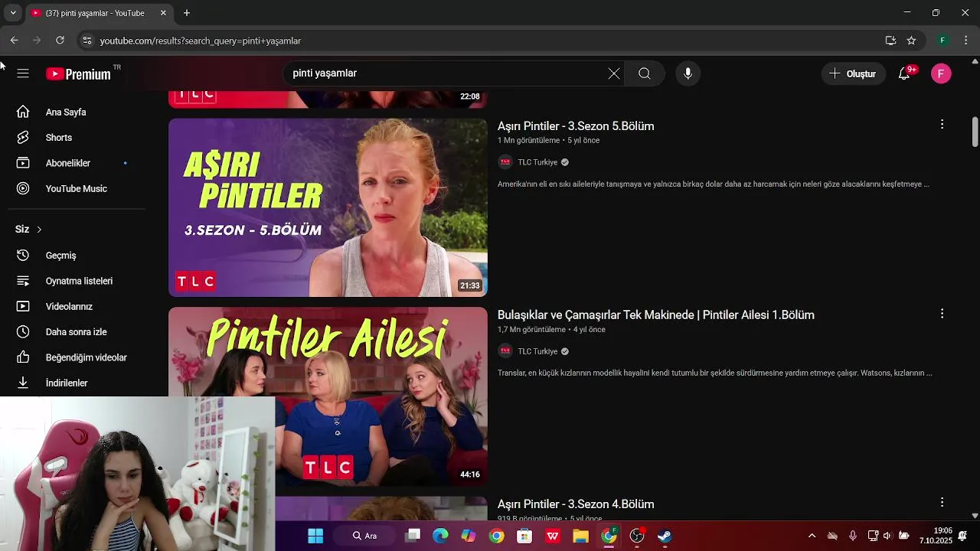Open Chrome profile F button

point(943,41)
